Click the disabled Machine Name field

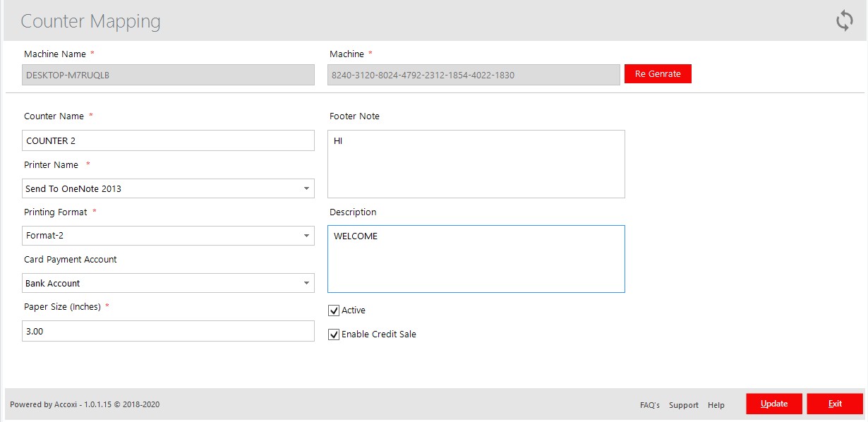coord(168,73)
